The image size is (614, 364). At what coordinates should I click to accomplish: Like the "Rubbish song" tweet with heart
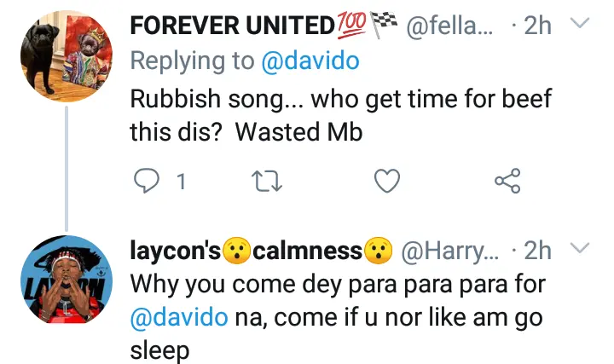[x=388, y=181]
